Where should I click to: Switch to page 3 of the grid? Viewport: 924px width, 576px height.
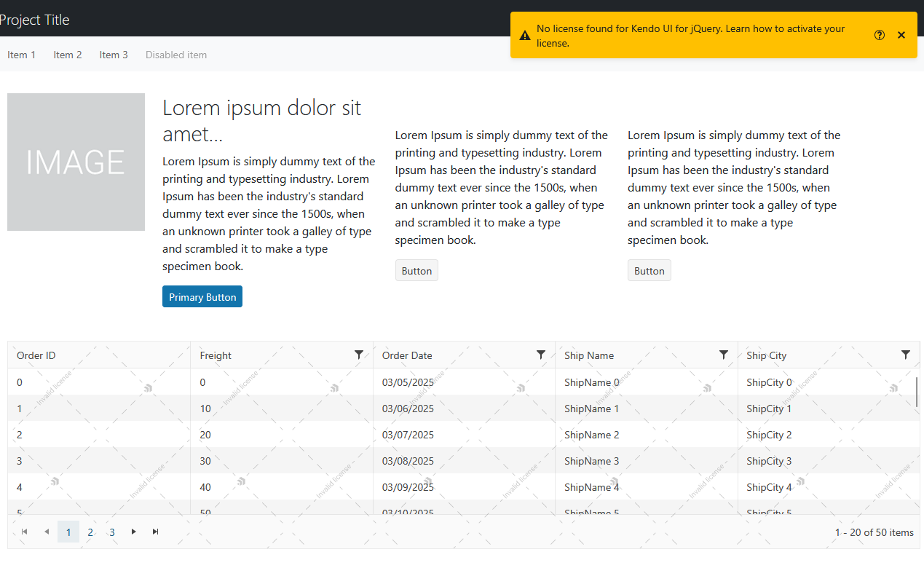[x=112, y=532]
